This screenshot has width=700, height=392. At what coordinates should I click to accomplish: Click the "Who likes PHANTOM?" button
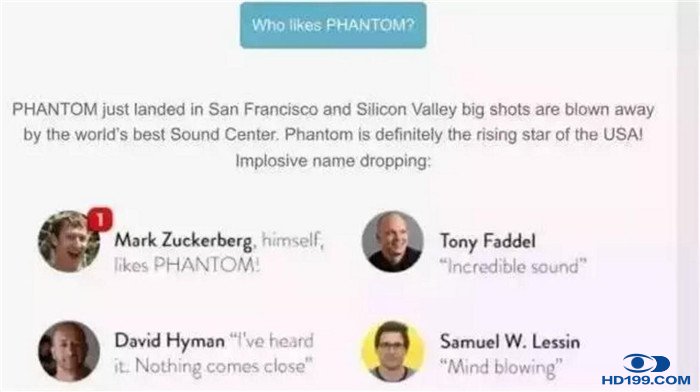(x=333, y=25)
